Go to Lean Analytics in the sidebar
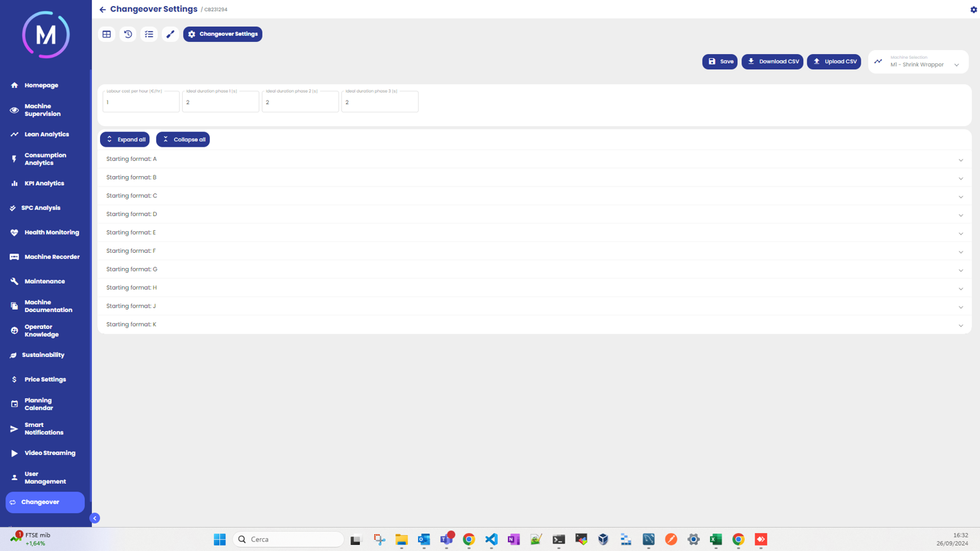The height and width of the screenshot is (551, 980). tap(46, 135)
